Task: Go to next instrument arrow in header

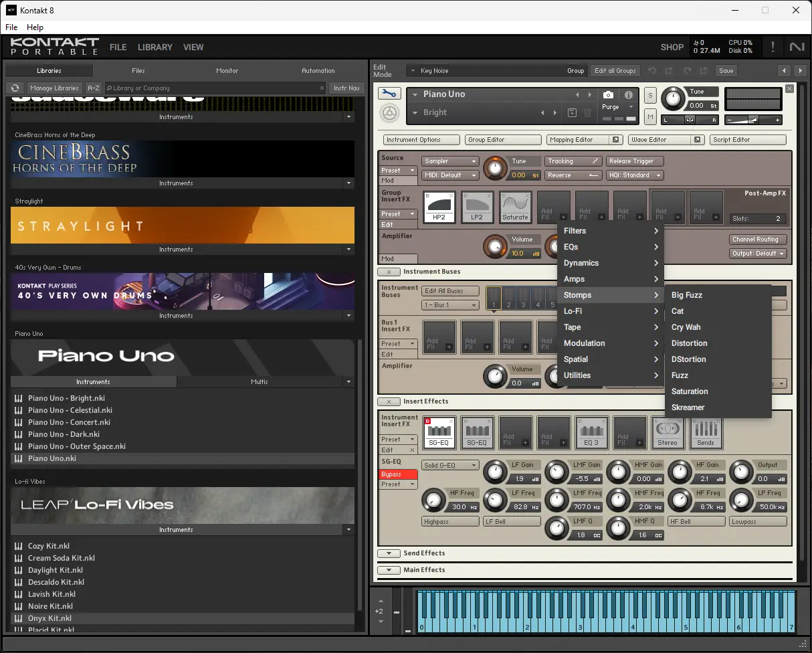Action: (x=589, y=94)
